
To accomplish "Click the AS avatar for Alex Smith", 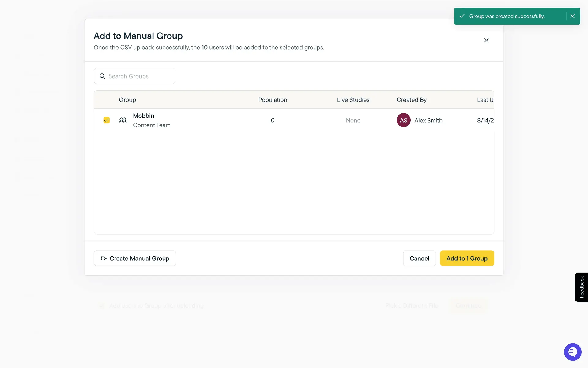I will point(403,120).
